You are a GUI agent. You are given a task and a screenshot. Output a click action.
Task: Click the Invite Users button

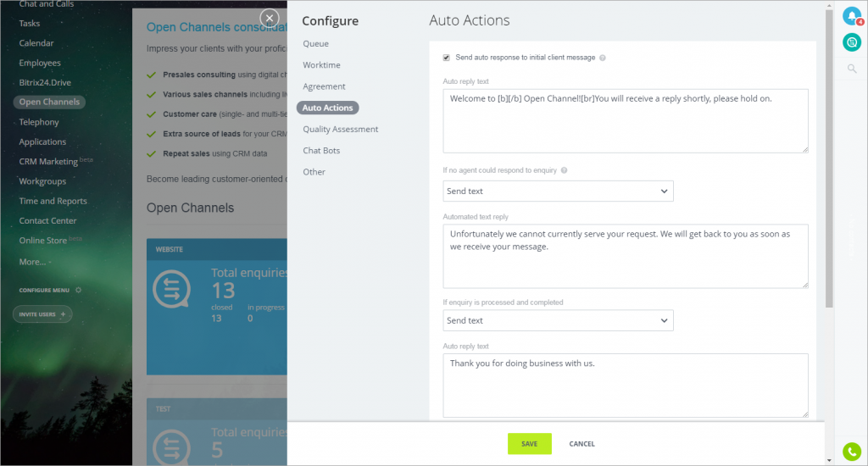tap(42, 314)
